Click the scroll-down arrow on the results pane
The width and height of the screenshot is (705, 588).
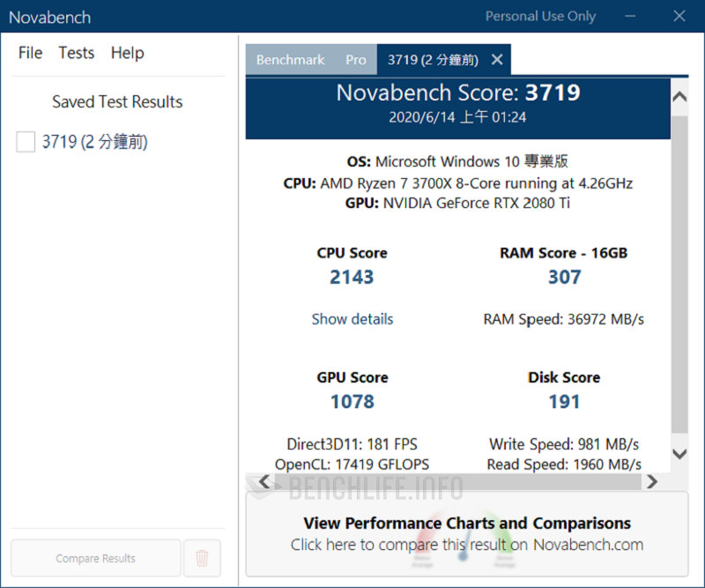(679, 455)
